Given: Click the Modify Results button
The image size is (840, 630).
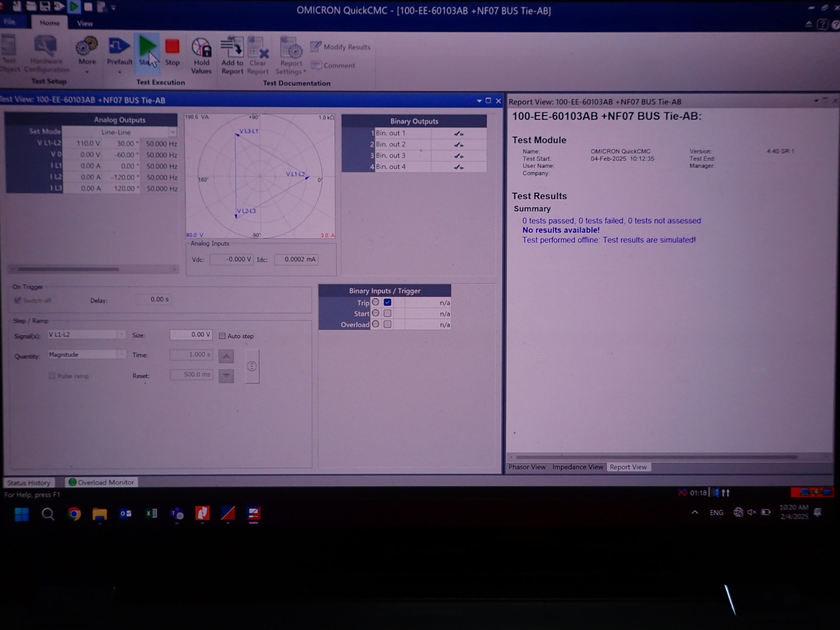Looking at the screenshot, I should (x=341, y=47).
